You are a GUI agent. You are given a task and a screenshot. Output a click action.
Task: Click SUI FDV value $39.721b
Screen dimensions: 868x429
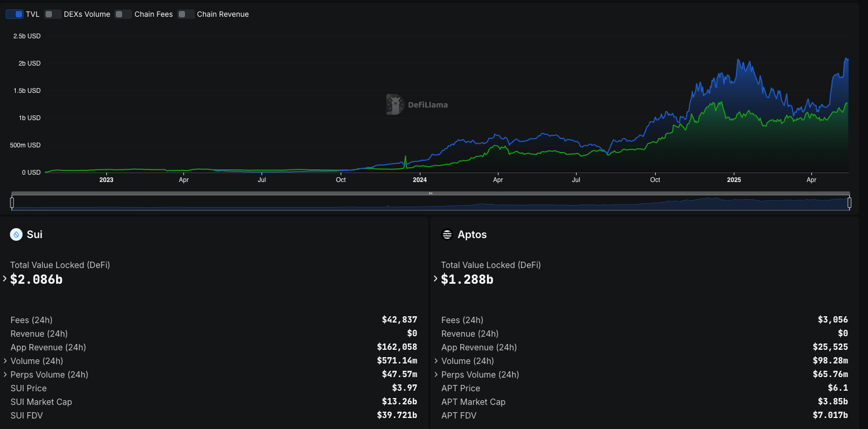click(x=397, y=415)
